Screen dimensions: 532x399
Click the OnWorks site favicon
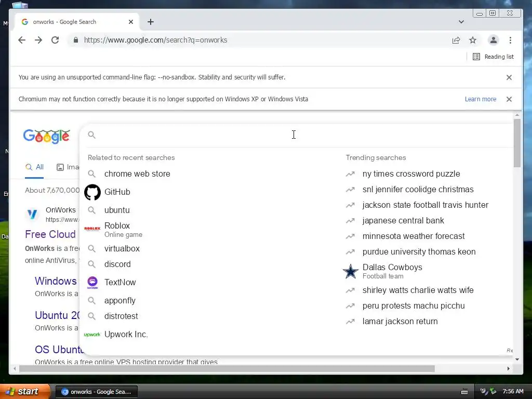(x=33, y=214)
